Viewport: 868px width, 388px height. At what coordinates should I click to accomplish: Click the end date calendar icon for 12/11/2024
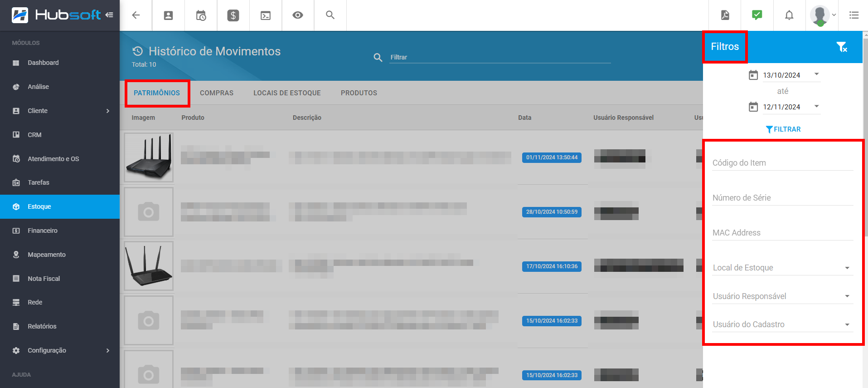[x=753, y=107]
